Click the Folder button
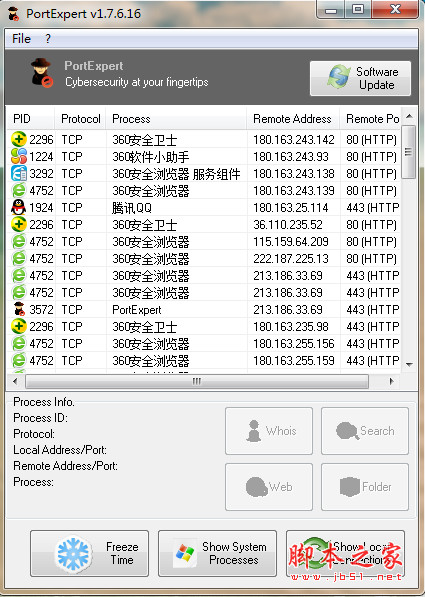The image size is (425, 597). point(365,487)
